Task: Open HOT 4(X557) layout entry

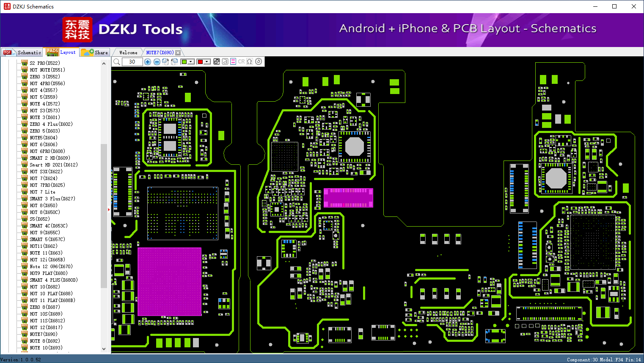Action: (x=44, y=90)
